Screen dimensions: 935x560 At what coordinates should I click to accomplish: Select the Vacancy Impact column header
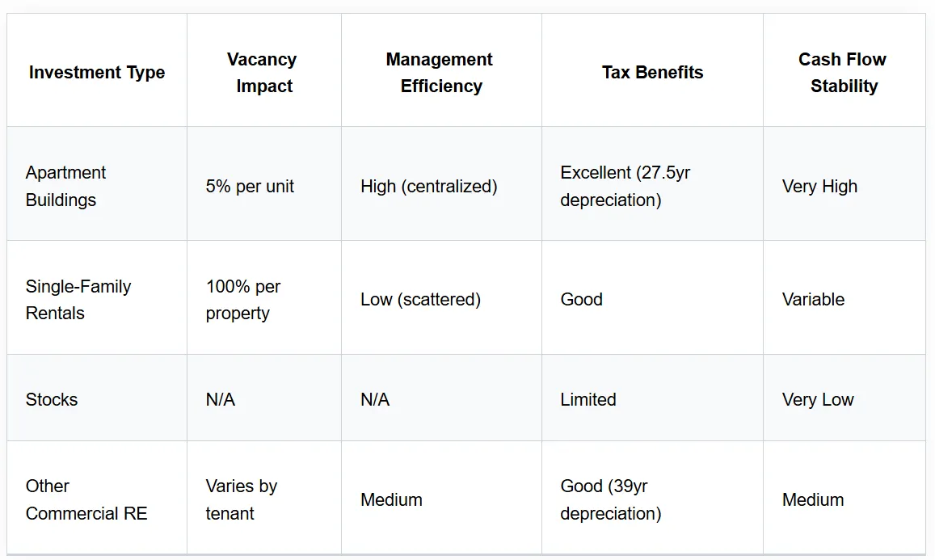click(263, 72)
